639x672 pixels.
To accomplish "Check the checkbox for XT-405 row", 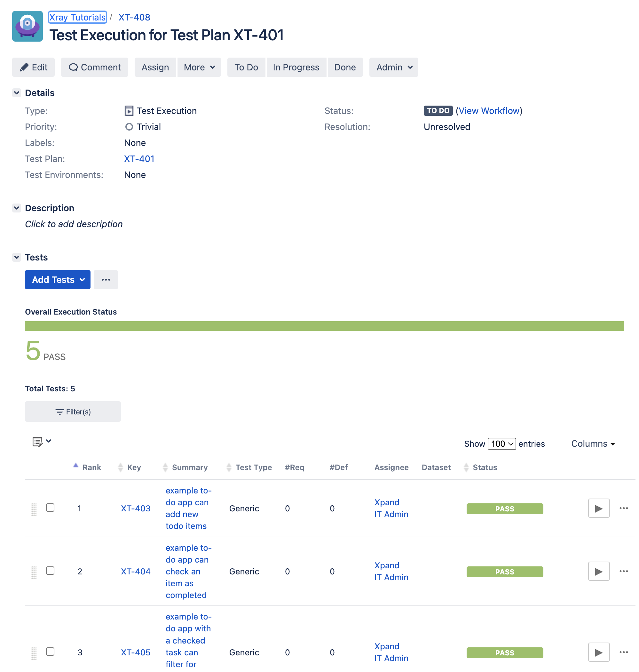I will [50, 651].
